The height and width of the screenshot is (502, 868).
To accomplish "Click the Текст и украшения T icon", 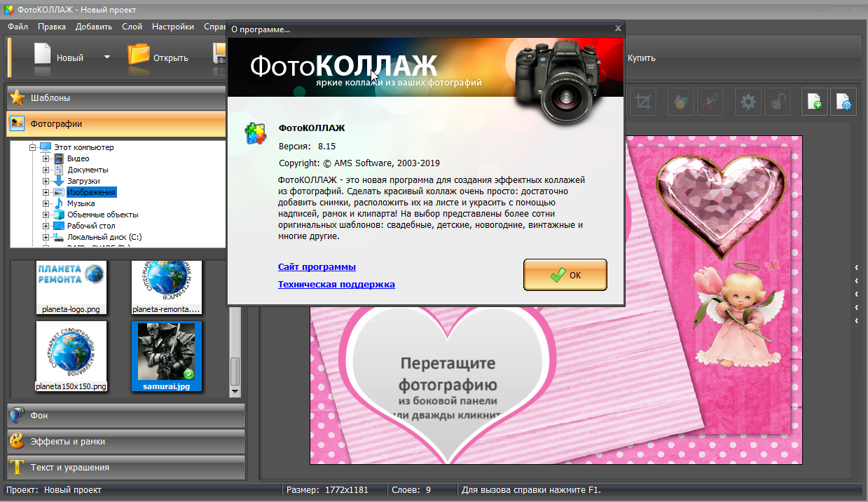I will 18,467.
